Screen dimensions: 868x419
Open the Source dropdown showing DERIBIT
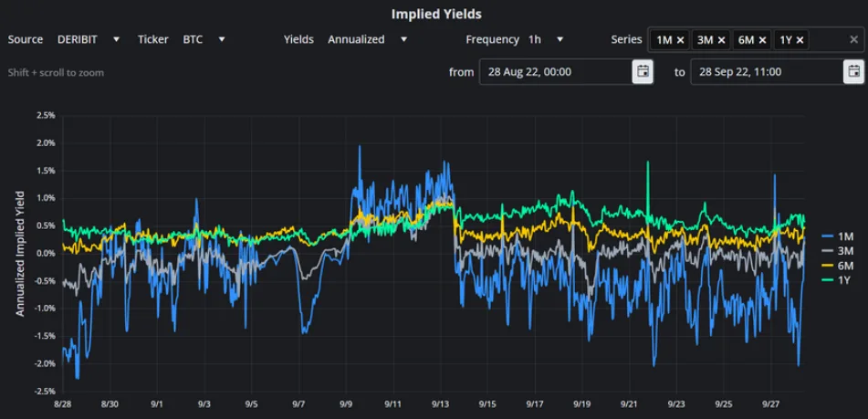pos(89,39)
